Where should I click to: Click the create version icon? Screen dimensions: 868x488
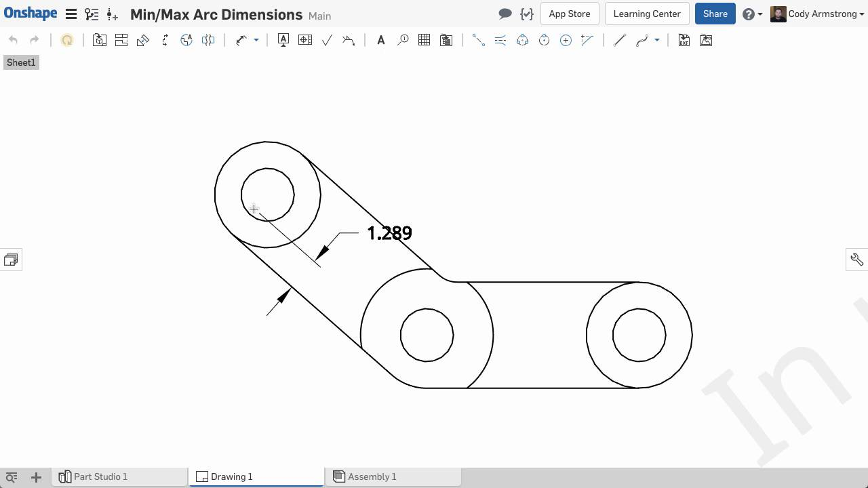(113, 14)
